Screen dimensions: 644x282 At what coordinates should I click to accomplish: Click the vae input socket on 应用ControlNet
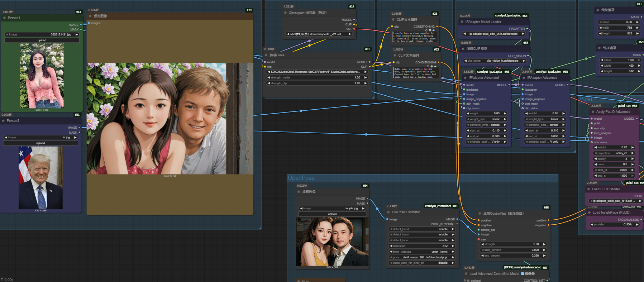[478, 239]
